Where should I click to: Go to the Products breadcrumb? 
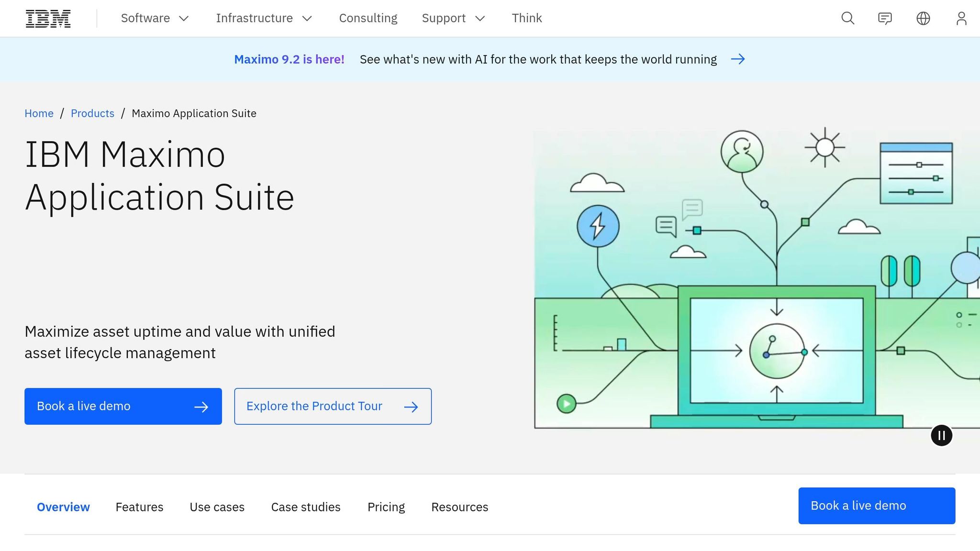click(92, 113)
